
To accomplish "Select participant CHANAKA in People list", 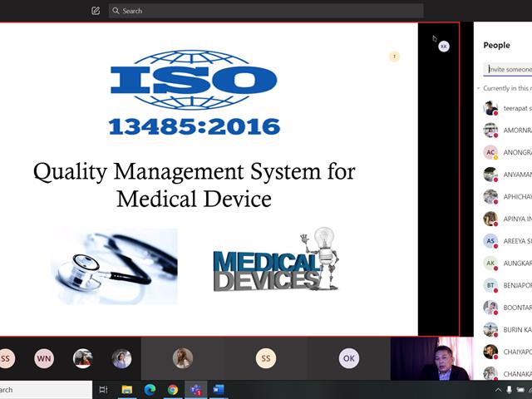I will point(508,373).
